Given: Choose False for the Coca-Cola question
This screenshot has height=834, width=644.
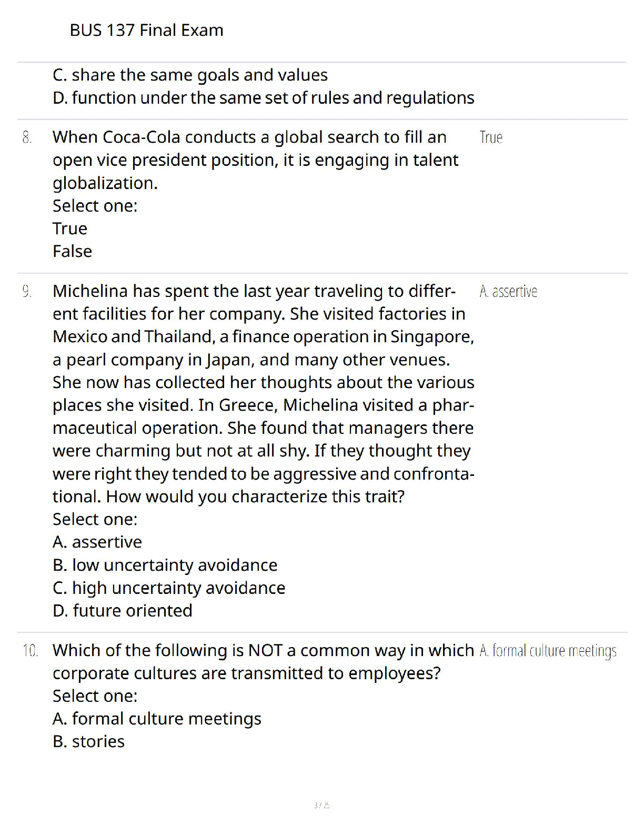Looking at the screenshot, I should coord(72,251).
